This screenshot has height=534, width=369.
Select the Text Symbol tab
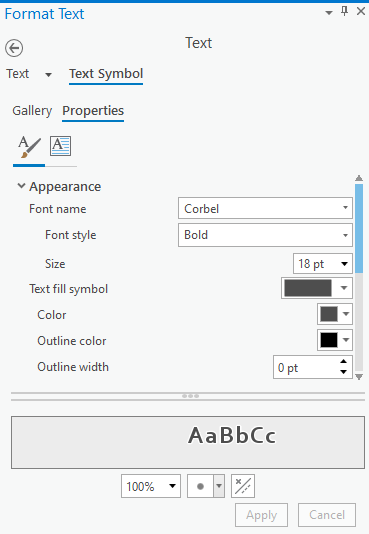(x=106, y=74)
